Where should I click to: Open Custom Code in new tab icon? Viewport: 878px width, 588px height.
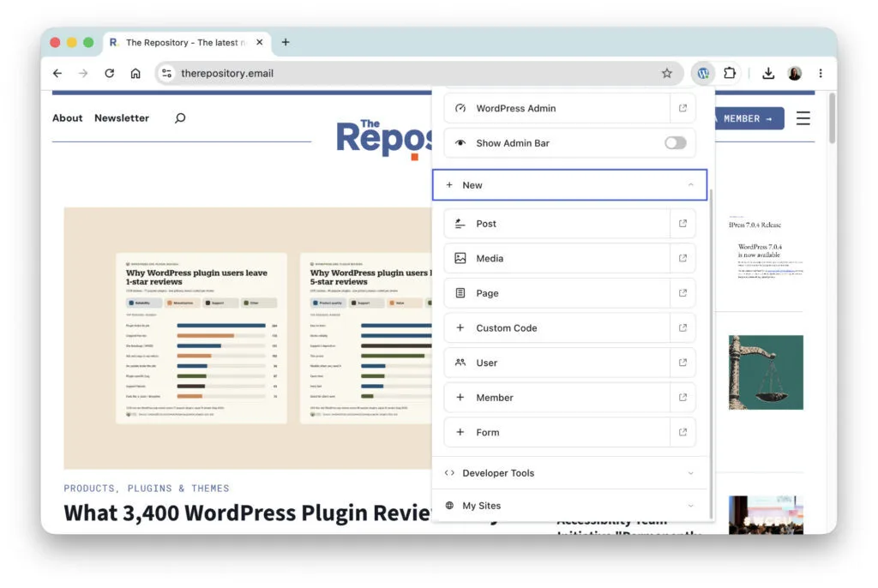pos(683,327)
